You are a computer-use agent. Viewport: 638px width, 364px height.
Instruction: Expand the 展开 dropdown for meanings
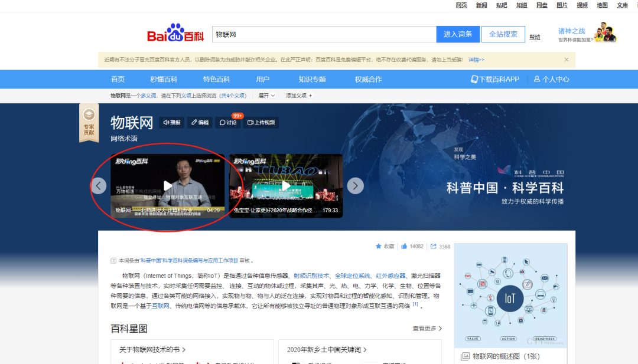pyautogui.click(x=266, y=96)
